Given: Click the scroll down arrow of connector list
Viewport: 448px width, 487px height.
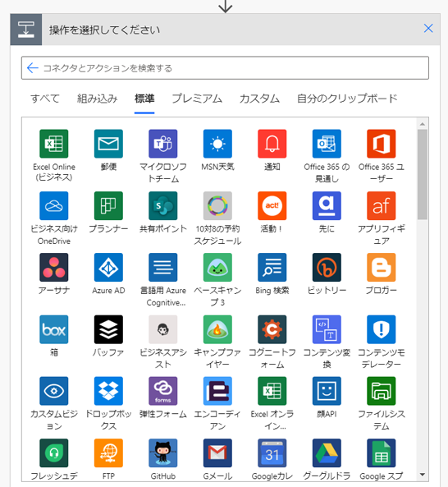Looking at the screenshot, I should click(x=423, y=475).
